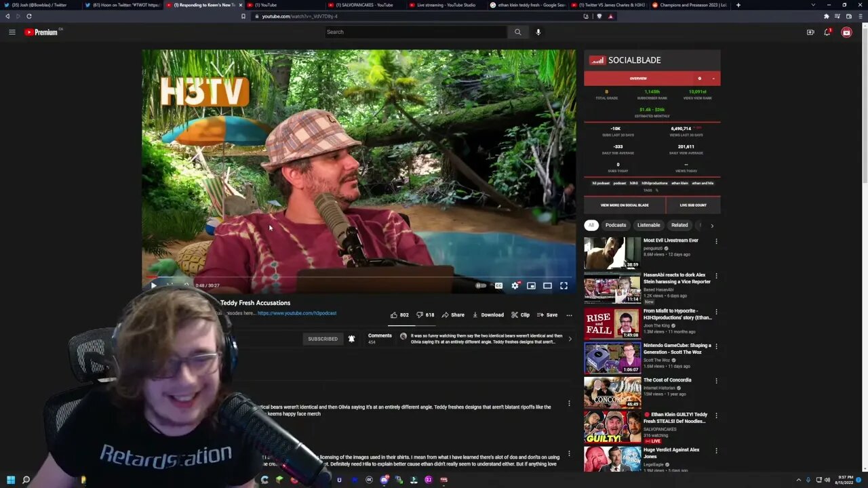
Task: Expand the Comments teaser chevron
Action: click(570, 339)
